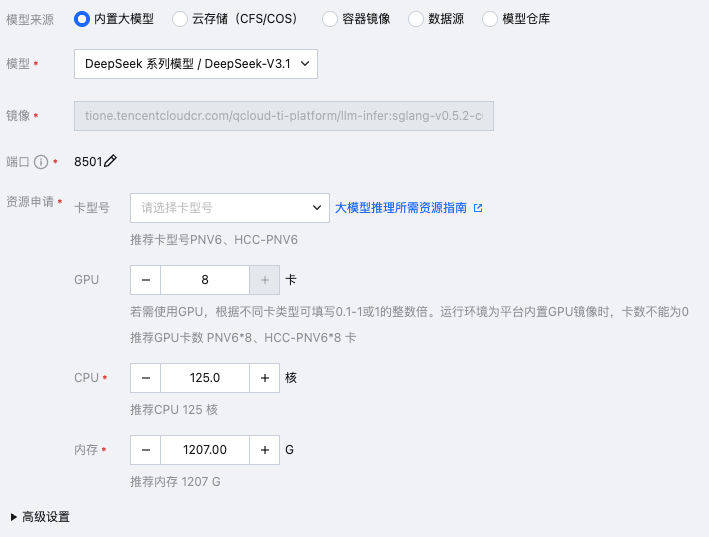Select the 模型仓库 radio option
The image size is (709, 537).
click(x=489, y=19)
